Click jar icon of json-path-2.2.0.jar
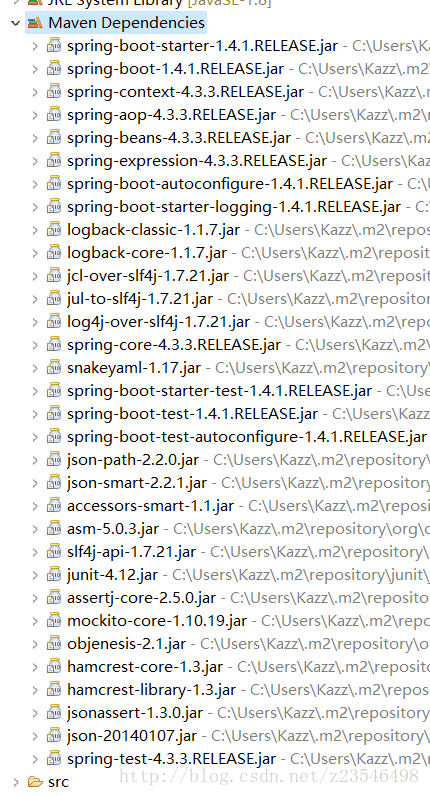 54,459
